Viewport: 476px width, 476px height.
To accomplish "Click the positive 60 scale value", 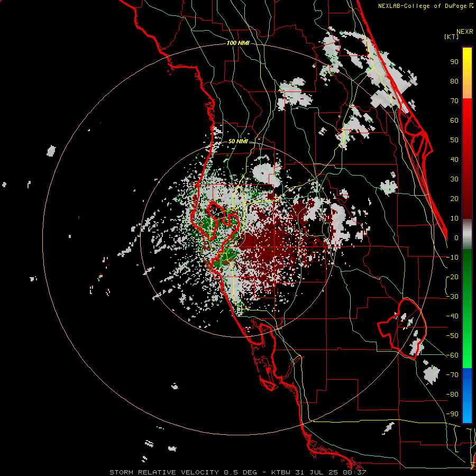I will 454,120.
